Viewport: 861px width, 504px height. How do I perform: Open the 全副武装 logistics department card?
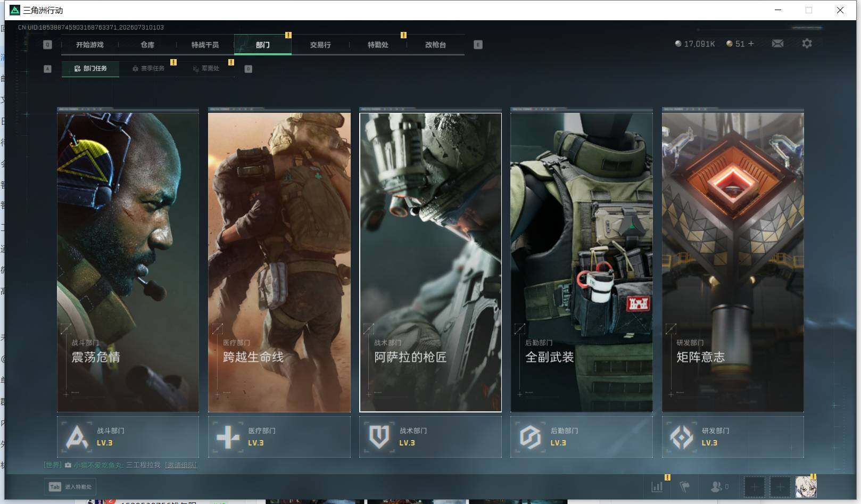point(582,262)
